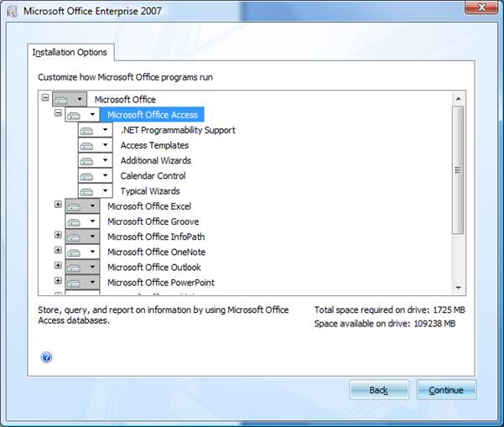Open install-state dropdown for Microsoft Office Excel
The height and width of the screenshot is (427, 504).
(82, 206)
